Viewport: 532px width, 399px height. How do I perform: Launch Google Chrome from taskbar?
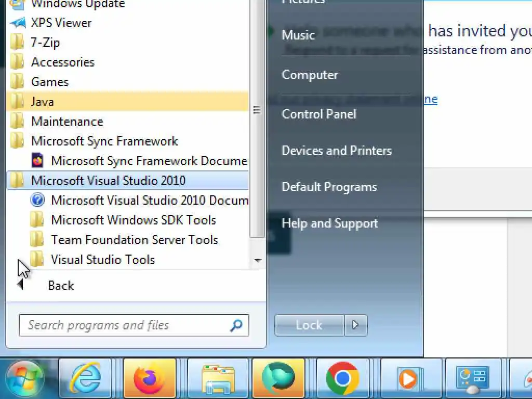(x=343, y=378)
